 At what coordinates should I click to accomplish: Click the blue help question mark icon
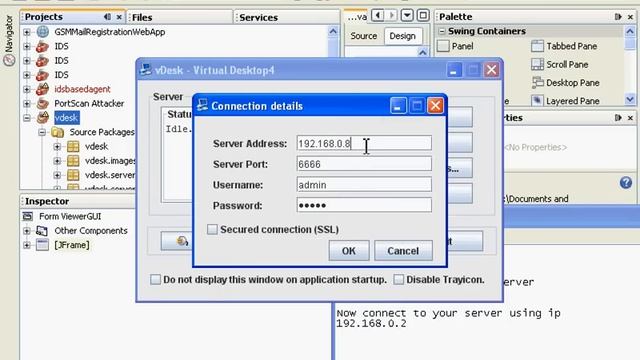tap(626, 182)
